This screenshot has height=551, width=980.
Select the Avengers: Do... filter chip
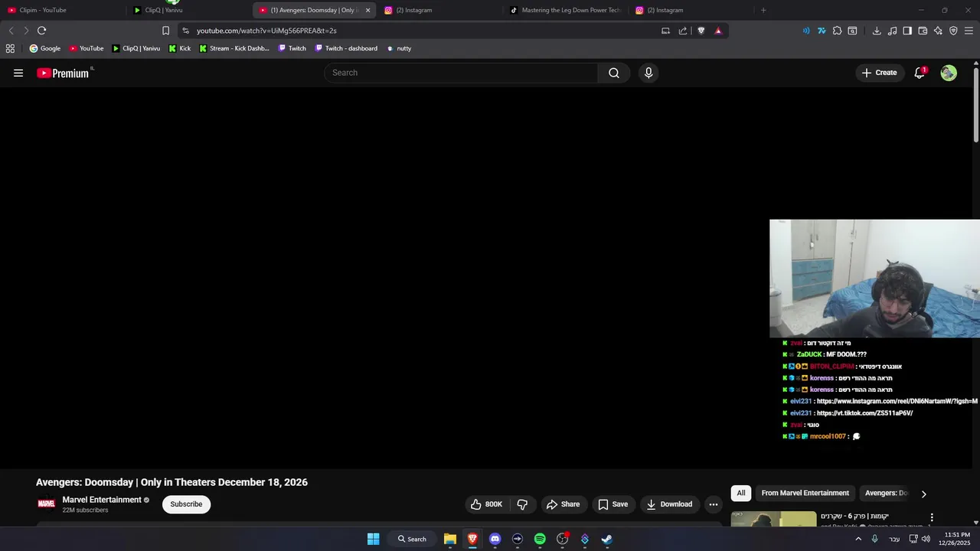886,493
